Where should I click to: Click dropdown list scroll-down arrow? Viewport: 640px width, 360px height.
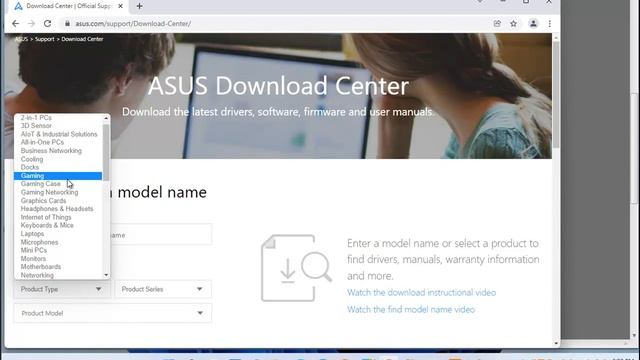click(106, 275)
